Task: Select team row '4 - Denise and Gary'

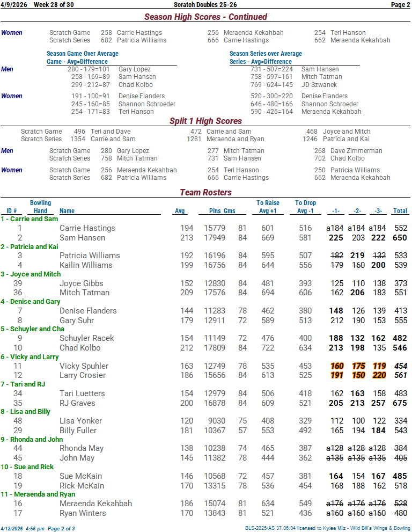Action: coord(31,302)
